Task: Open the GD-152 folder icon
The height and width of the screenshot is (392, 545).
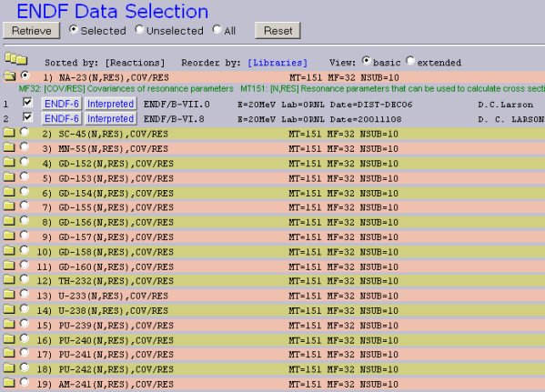Action: (9, 162)
